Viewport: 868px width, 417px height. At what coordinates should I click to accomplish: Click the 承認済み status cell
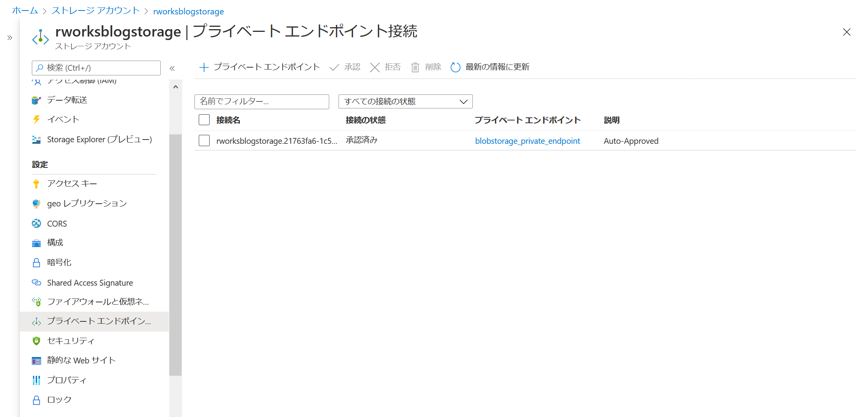pyautogui.click(x=361, y=140)
